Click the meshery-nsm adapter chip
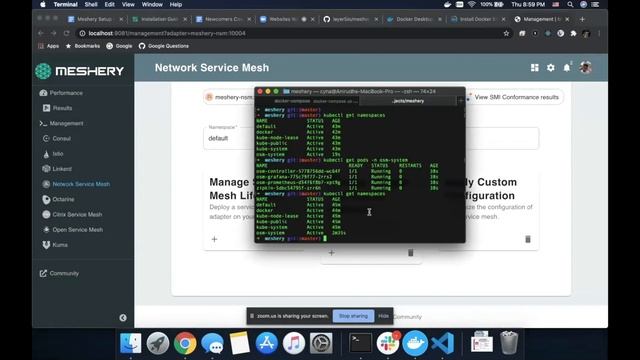 point(230,97)
